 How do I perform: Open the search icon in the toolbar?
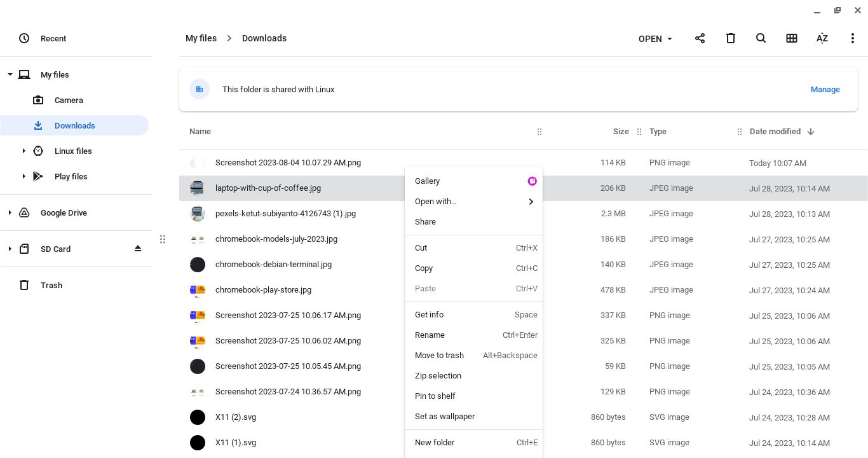click(761, 38)
